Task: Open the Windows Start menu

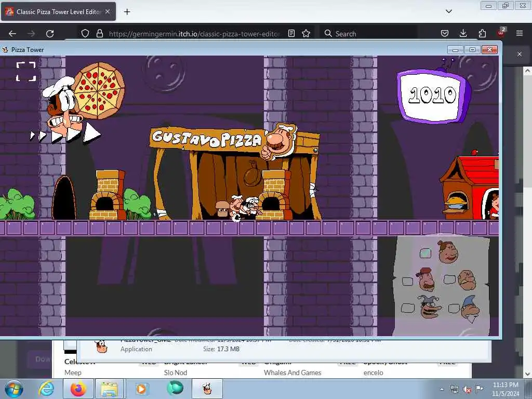Action: [14, 389]
